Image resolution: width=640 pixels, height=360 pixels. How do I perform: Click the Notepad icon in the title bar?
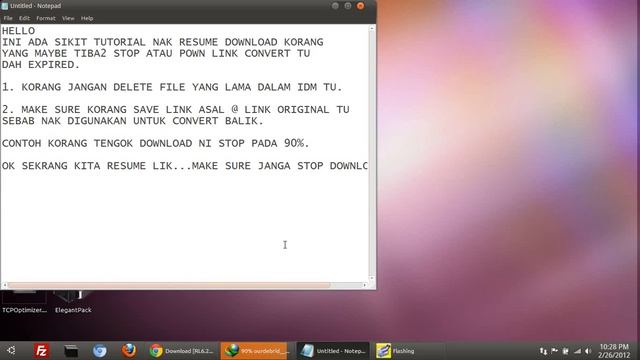click(5, 6)
